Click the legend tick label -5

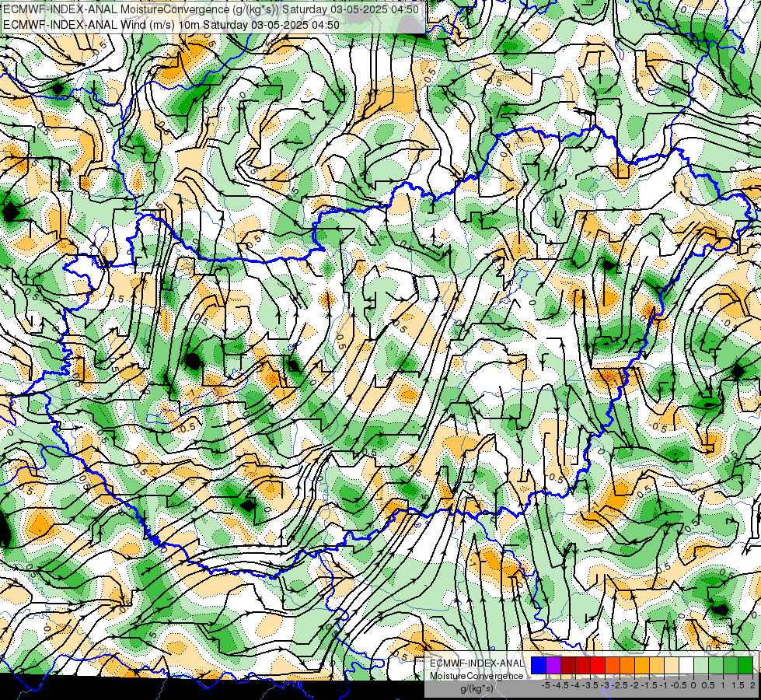tap(546, 685)
